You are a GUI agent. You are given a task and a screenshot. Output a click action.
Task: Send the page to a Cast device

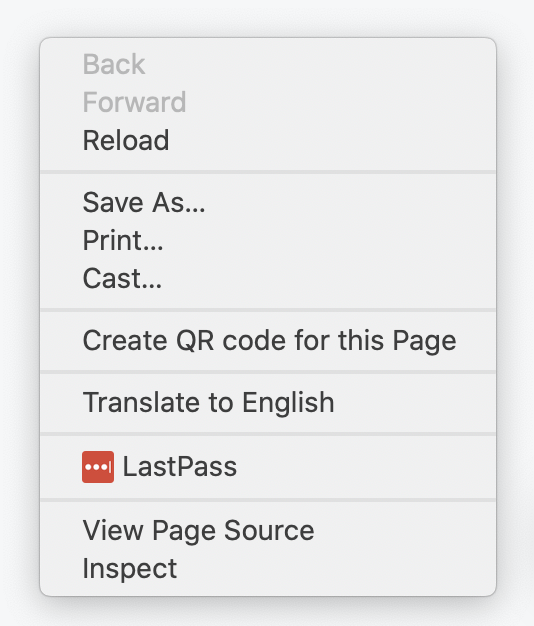click(x=268, y=278)
